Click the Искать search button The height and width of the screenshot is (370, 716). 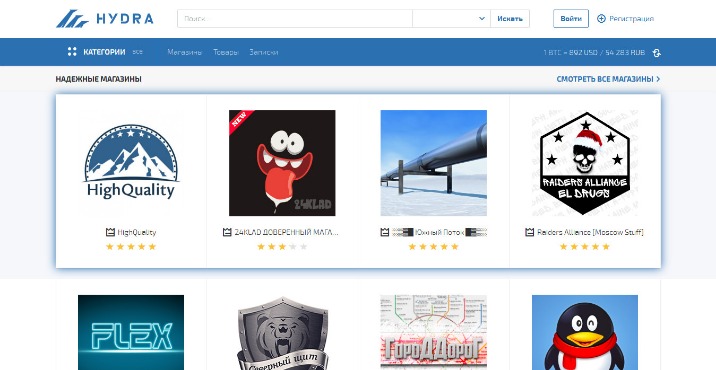[x=510, y=19]
